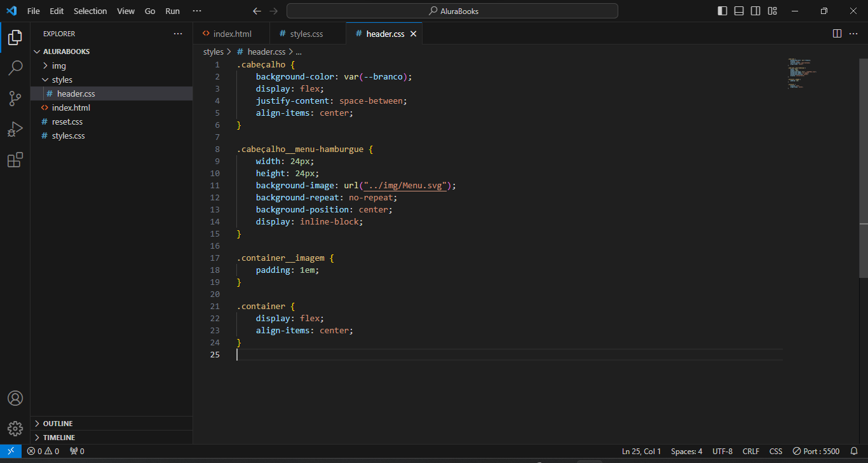Click the VS Code logo icon
The width and height of the screenshot is (868, 463).
coord(11,11)
